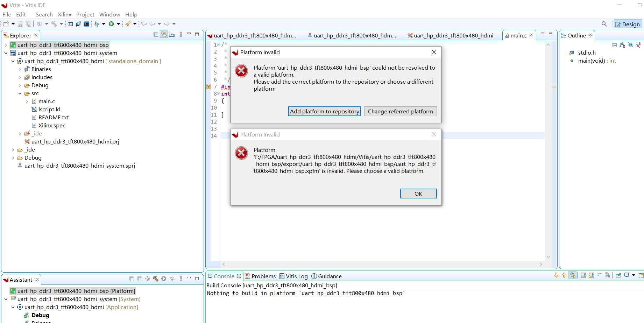Image resolution: width=644 pixels, height=323 pixels.
Task: Expand main.c node in Explorer
Action: point(27,101)
